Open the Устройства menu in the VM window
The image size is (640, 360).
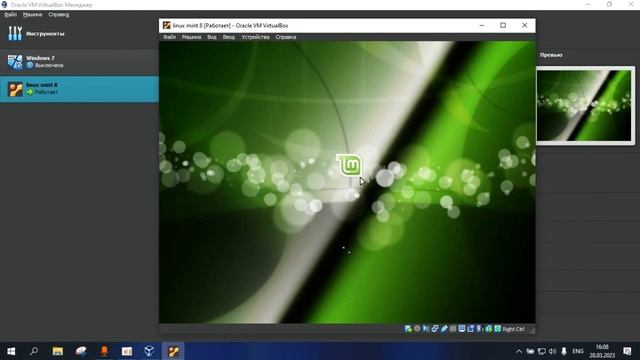pos(256,37)
